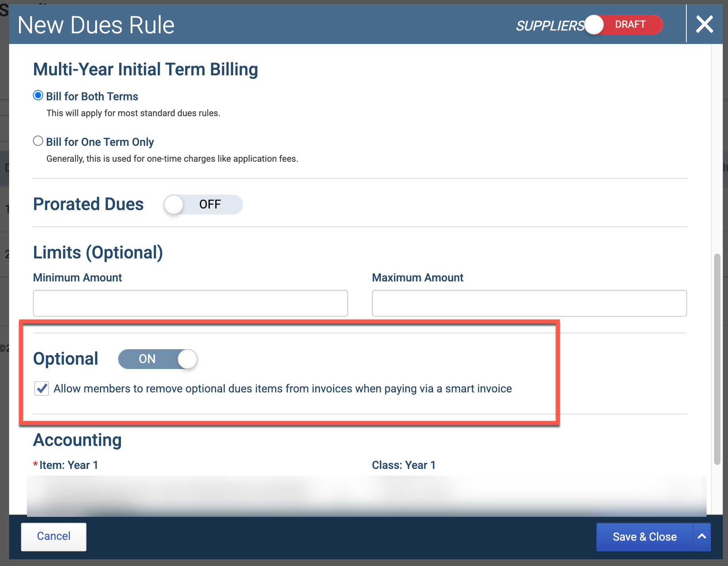This screenshot has height=566, width=728.
Task: Focus the Maximum Amount field
Action: point(529,303)
